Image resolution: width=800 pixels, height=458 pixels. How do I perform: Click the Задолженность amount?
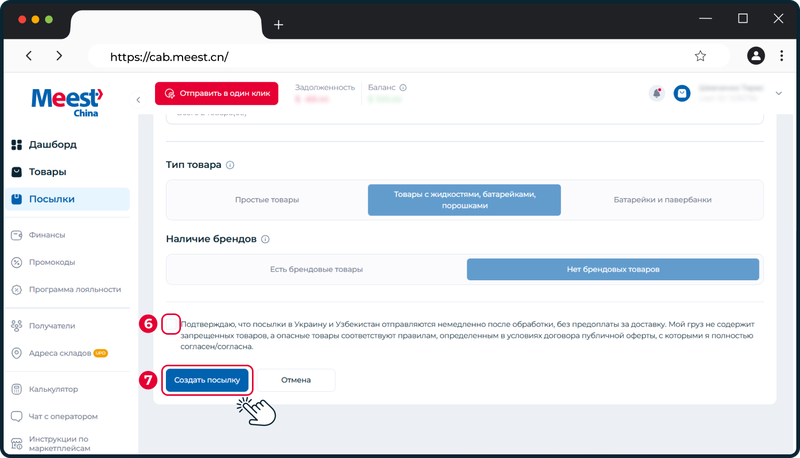(312, 99)
